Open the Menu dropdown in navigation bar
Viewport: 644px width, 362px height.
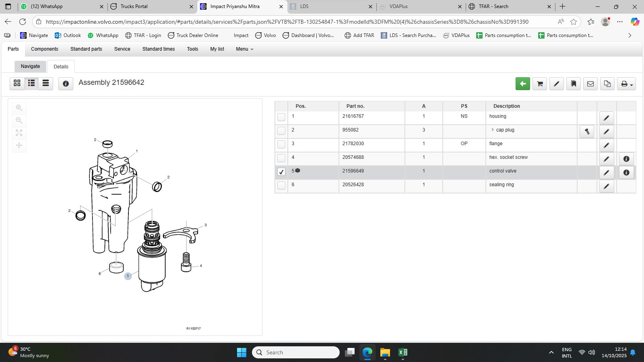tap(244, 49)
